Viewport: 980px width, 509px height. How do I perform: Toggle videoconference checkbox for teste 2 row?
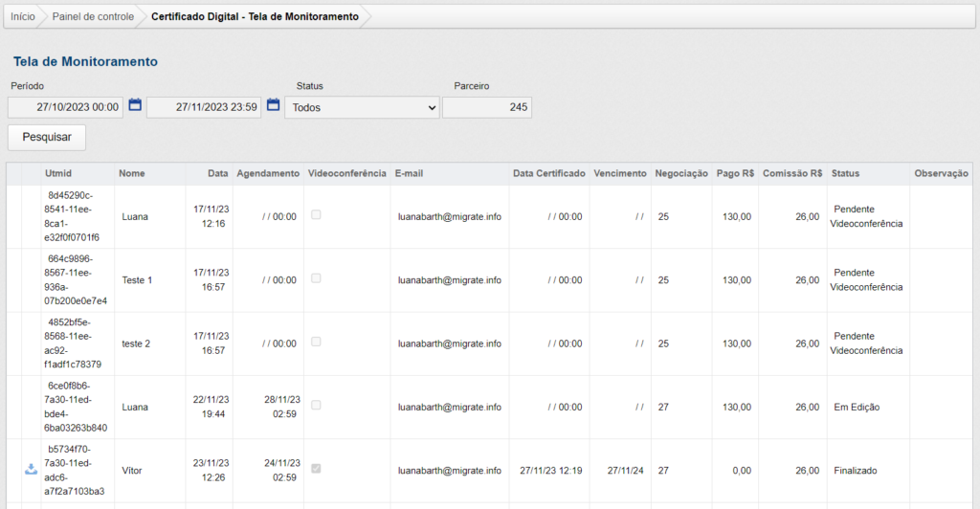(316, 342)
